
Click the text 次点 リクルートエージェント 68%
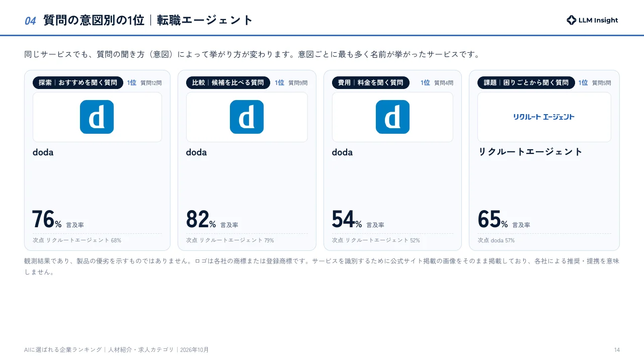[77, 240]
